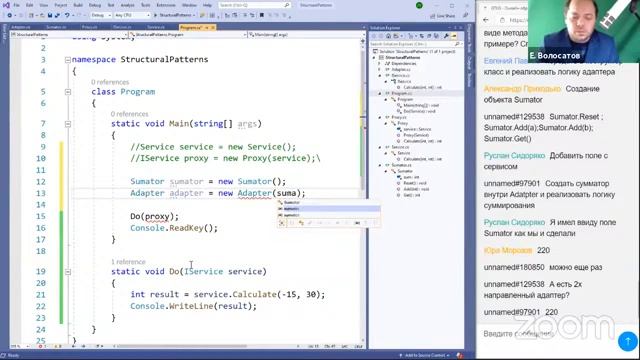
Task: Click Preview Selected Items icon in Solution Explorer
Action: [453, 36]
